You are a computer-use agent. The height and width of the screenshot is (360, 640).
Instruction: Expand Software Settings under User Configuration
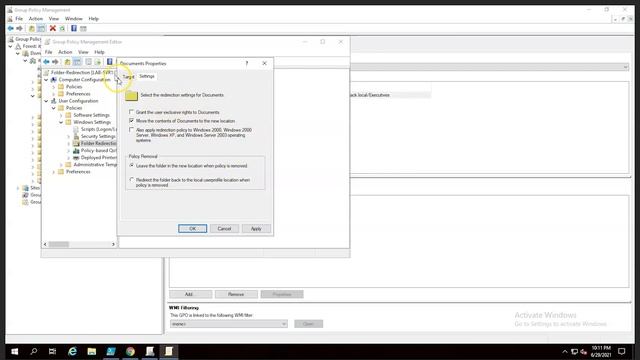click(x=61, y=115)
